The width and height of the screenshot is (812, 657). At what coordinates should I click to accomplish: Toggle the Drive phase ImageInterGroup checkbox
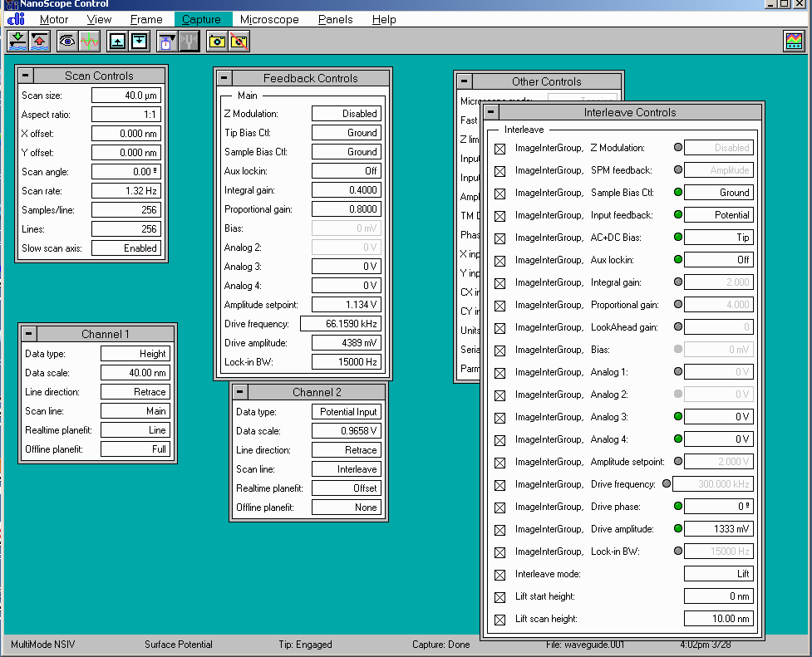(500, 507)
